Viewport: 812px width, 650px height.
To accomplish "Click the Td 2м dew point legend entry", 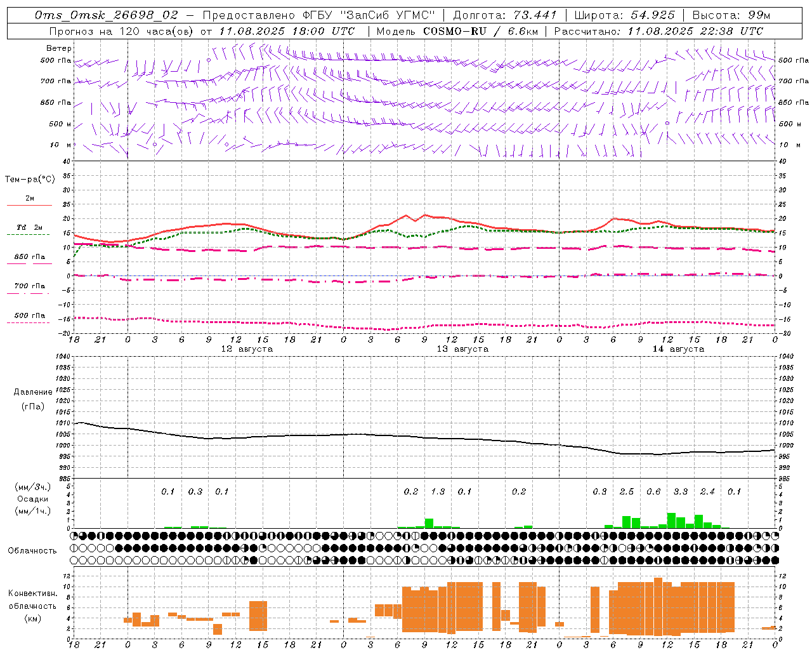I will (29, 229).
